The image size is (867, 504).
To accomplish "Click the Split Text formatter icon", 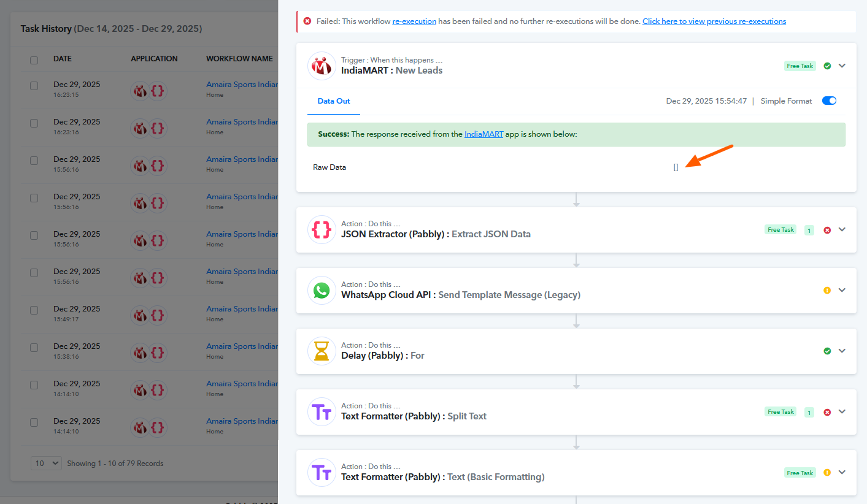I will click(322, 412).
